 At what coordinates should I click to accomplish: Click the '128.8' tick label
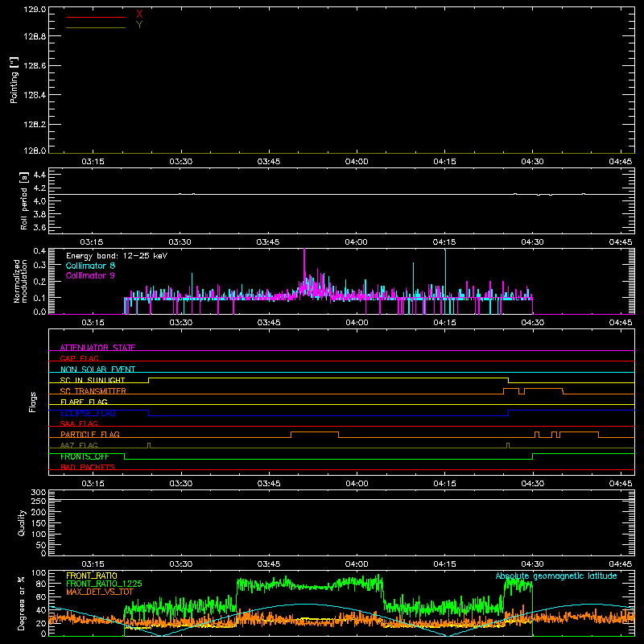[35, 36]
